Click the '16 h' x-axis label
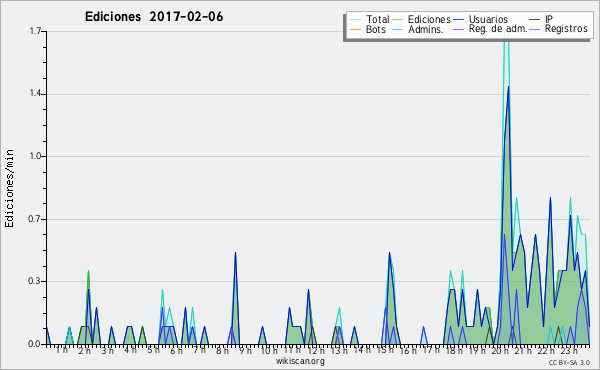The image size is (600, 370). pyautogui.click(x=408, y=350)
